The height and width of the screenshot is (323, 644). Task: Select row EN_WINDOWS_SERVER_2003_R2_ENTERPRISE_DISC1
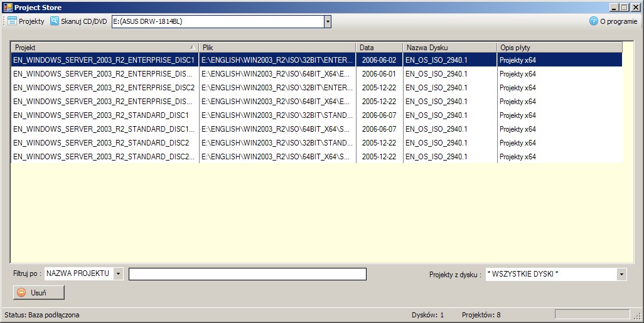316,60
